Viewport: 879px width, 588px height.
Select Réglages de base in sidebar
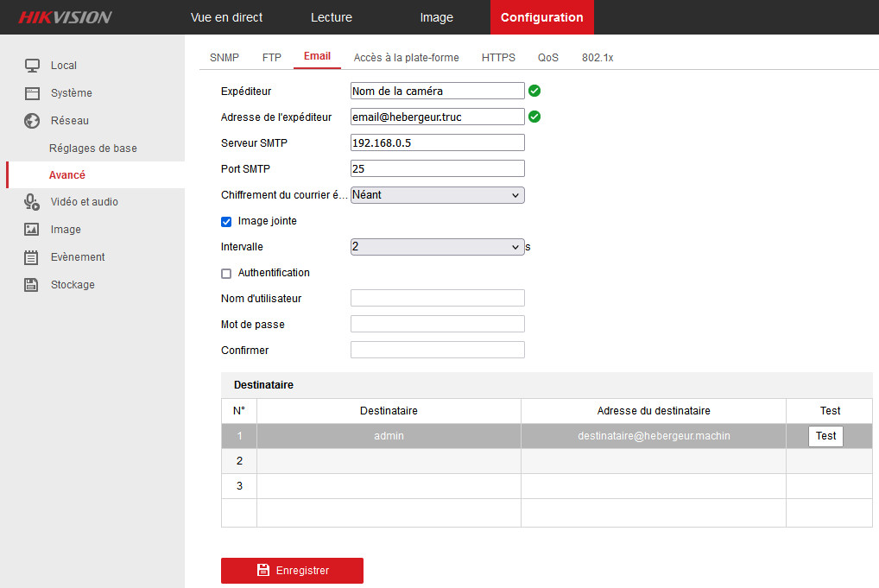click(93, 149)
